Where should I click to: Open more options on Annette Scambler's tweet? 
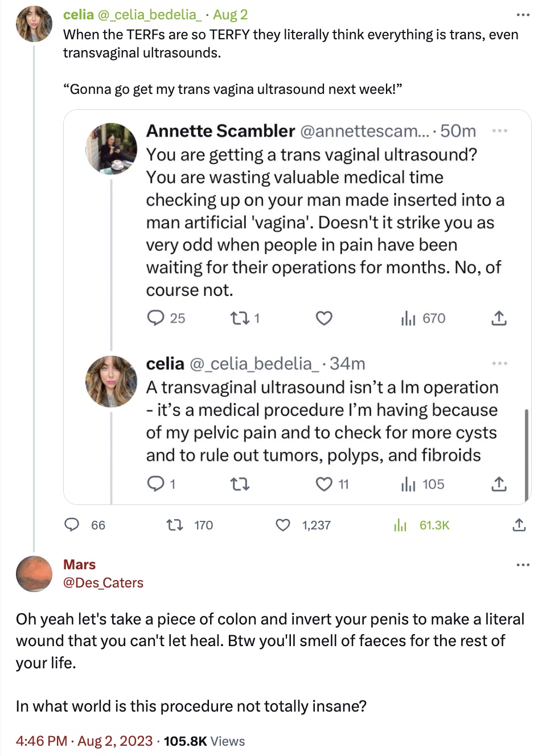(x=499, y=131)
